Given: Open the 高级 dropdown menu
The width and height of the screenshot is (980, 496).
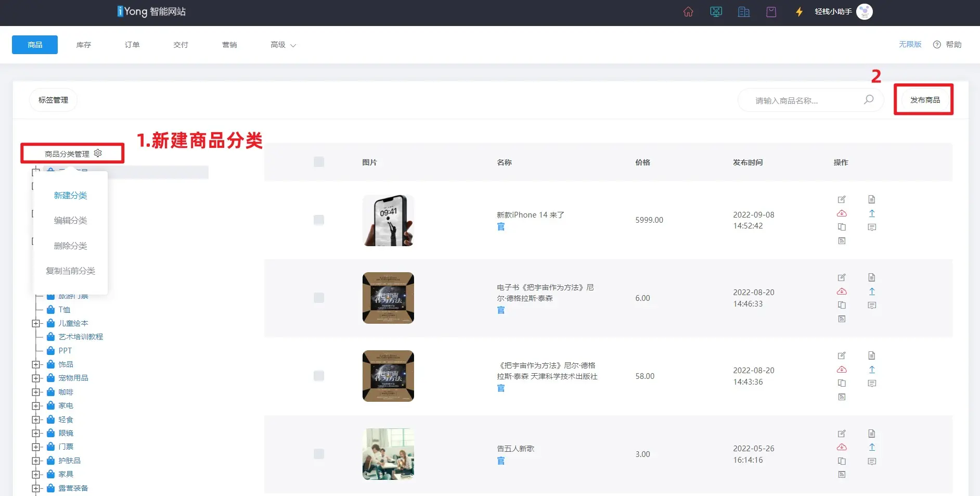Looking at the screenshot, I should coord(283,45).
